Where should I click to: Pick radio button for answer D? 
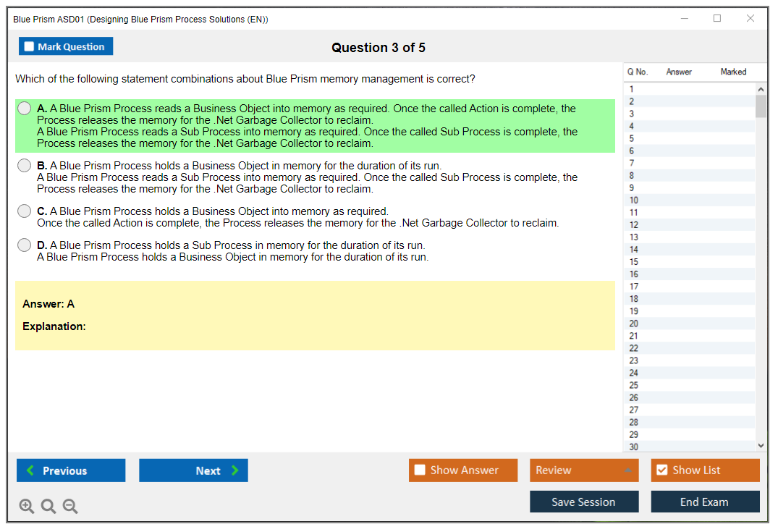(25, 245)
